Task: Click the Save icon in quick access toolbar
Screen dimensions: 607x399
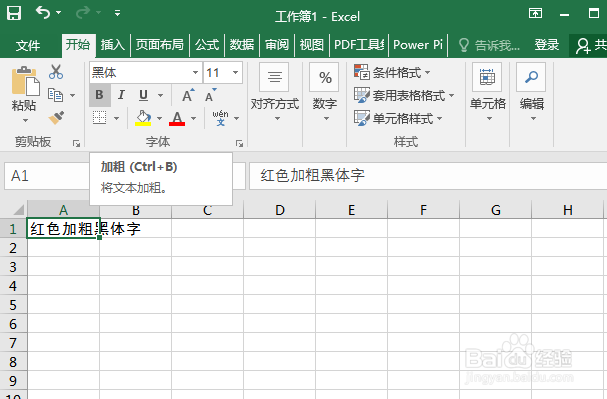Action: [x=14, y=13]
